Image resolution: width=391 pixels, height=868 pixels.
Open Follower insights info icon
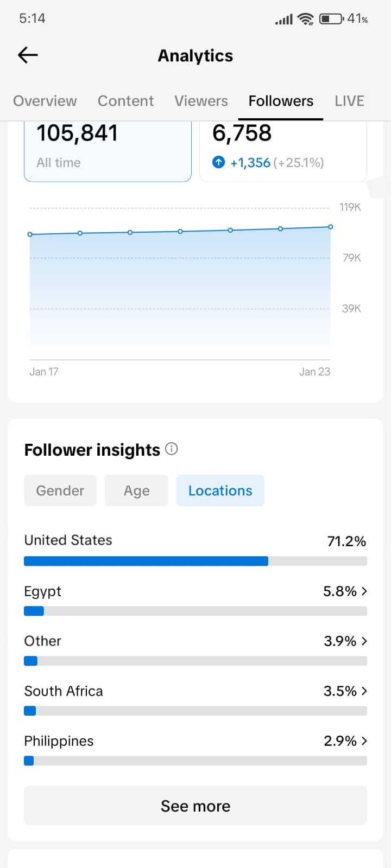coord(172,449)
